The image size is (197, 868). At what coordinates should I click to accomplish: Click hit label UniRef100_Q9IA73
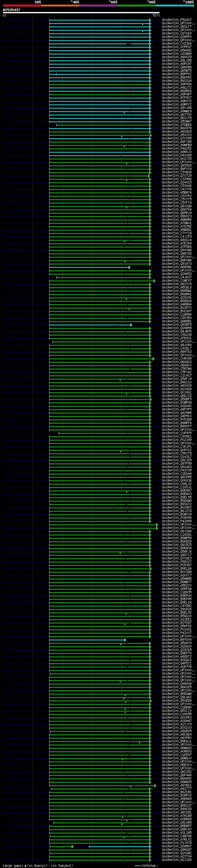[177, 264]
